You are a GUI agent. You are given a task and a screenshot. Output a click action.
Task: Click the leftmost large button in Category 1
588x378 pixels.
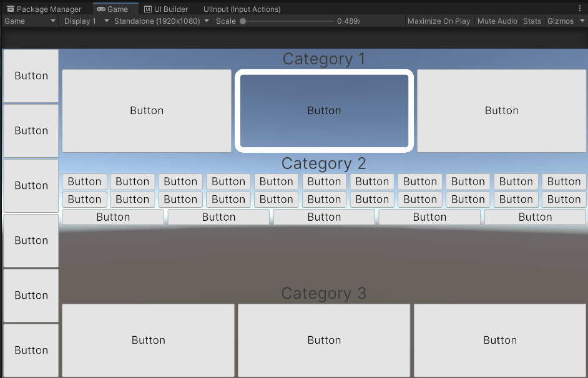pos(147,110)
